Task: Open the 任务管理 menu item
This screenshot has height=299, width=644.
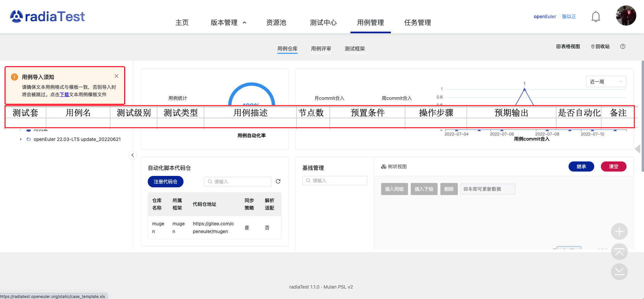Action: 417,23
